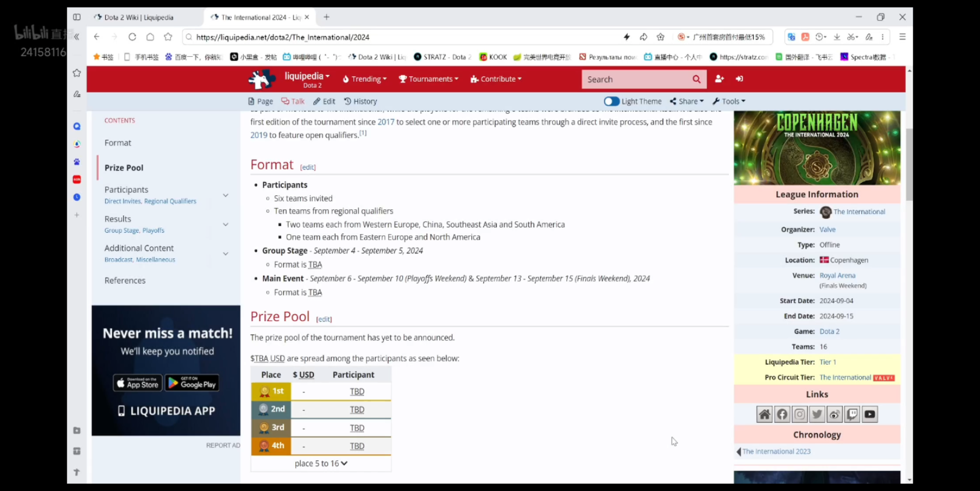The image size is (980, 491).
Task: Expand place 5 to 16 rows
Action: pyautogui.click(x=321, y=464)
